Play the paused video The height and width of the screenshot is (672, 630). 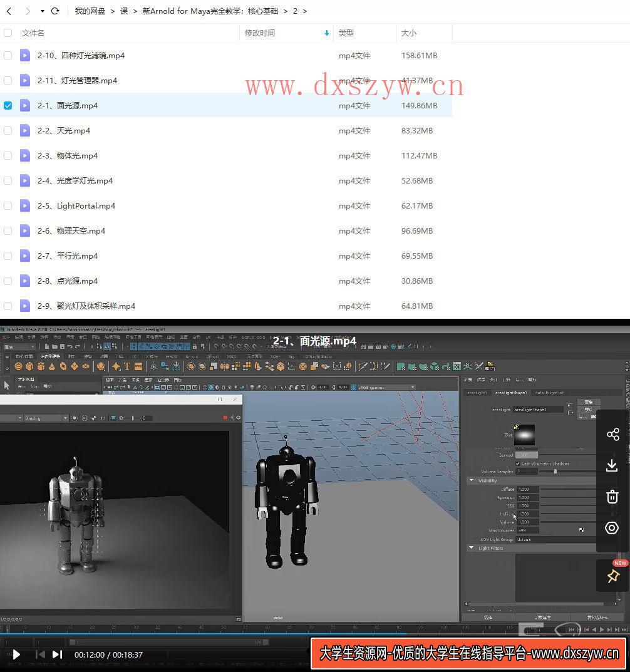[x=16, y=654]
